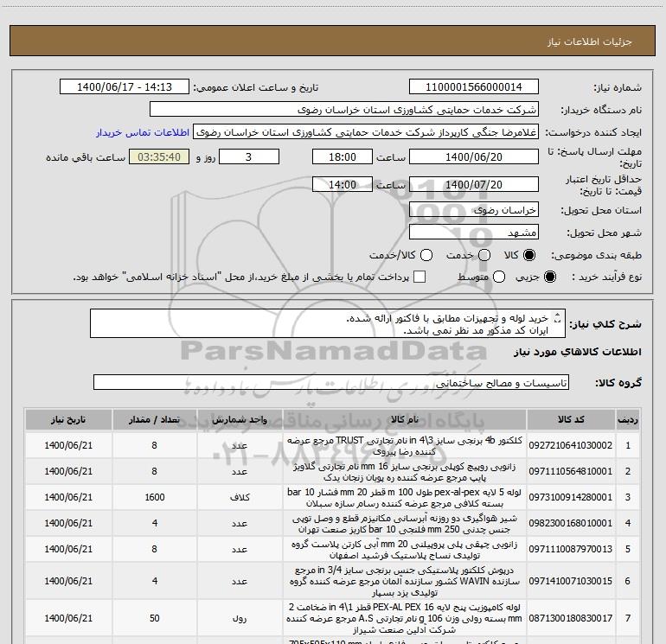Click product code 0982300168010001
Screen dimensions: 666x644
(571, 523)
